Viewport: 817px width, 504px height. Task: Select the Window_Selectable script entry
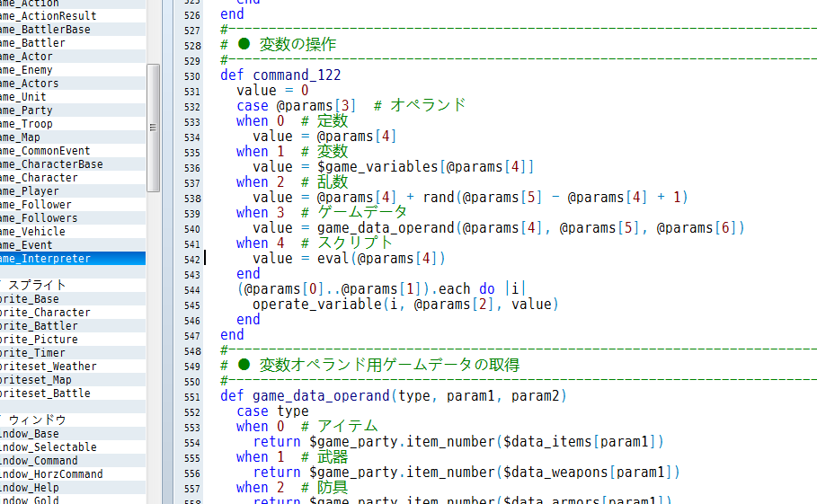[73, 447]
